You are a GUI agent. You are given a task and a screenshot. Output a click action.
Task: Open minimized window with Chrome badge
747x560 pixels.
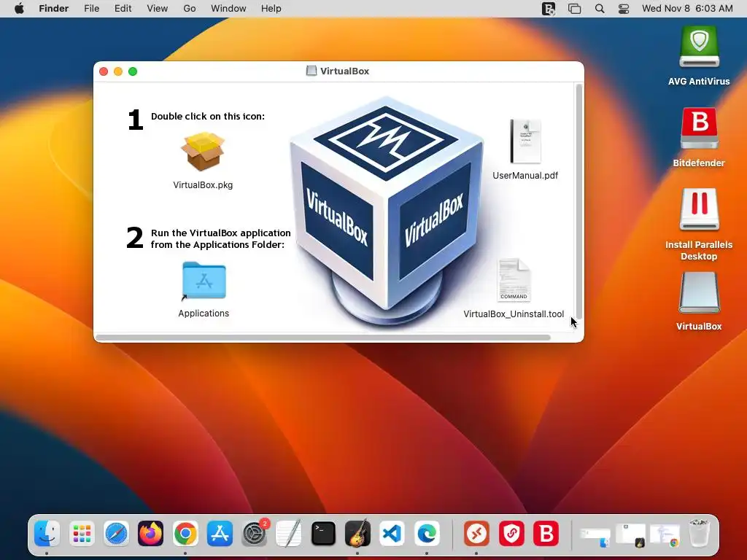[x=665, y=535]
